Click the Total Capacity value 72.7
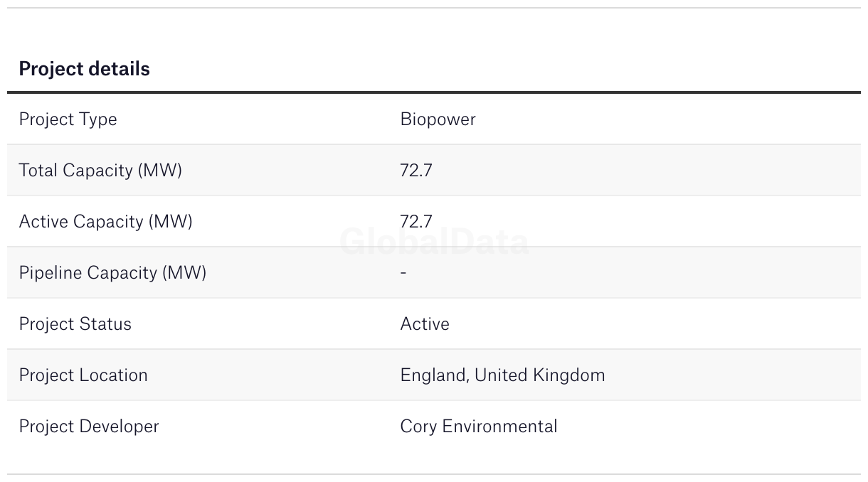Viewport: 868px width, 482px height. (416, 171)
